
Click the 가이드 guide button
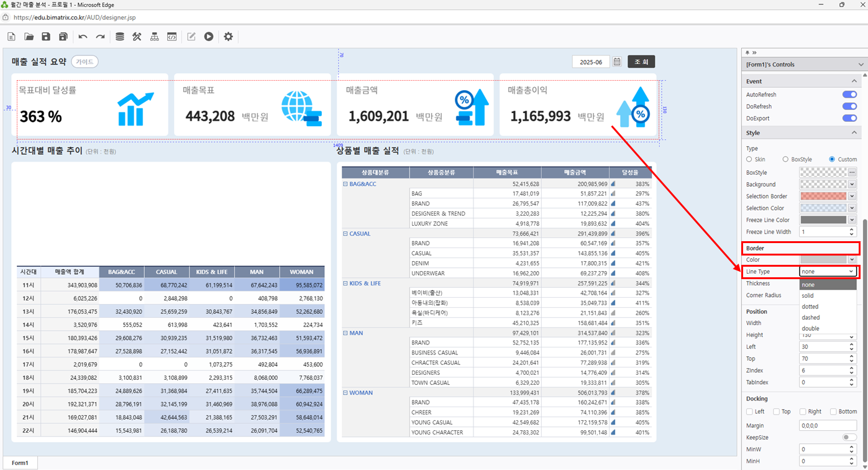85,62
